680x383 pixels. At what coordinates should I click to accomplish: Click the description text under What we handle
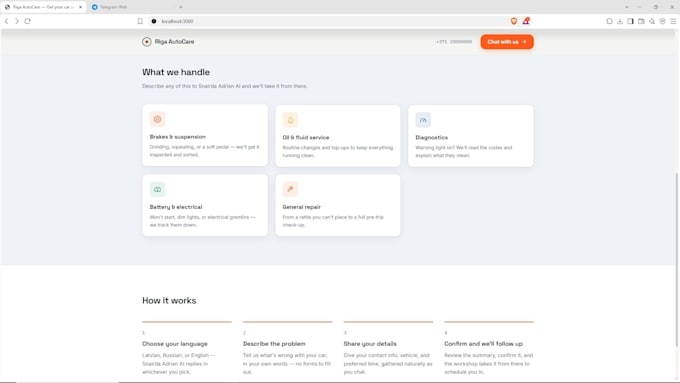pos(225,86)
